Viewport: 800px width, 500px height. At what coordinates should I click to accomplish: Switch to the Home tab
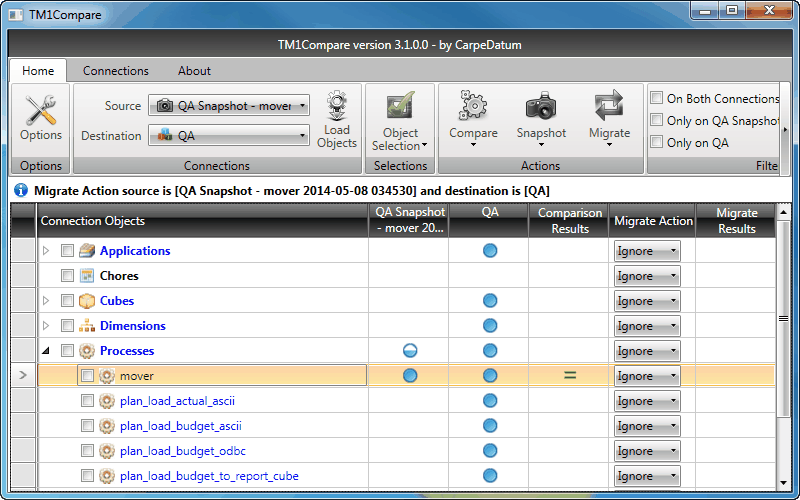tap(38, 70)
